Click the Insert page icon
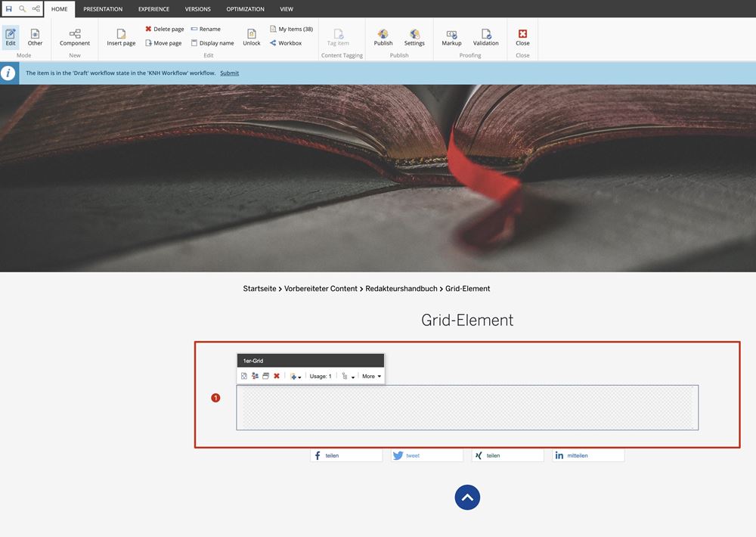756x537 pixels. coord(121,37)
